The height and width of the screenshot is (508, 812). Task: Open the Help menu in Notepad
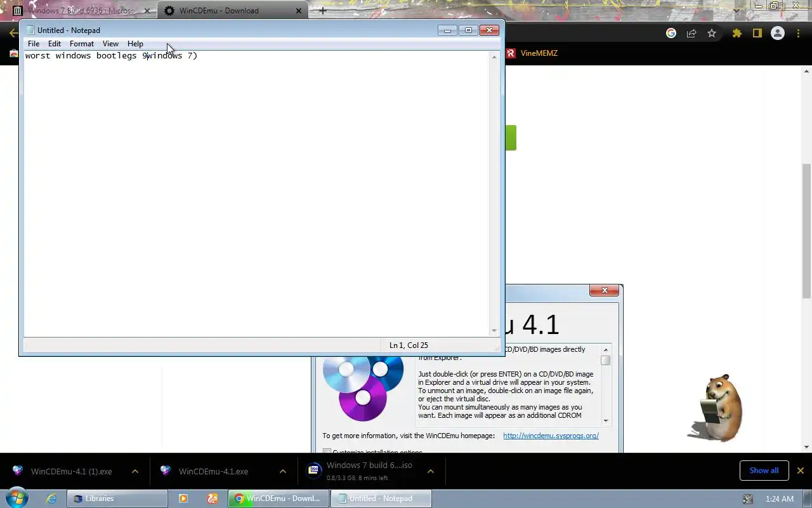135,44
